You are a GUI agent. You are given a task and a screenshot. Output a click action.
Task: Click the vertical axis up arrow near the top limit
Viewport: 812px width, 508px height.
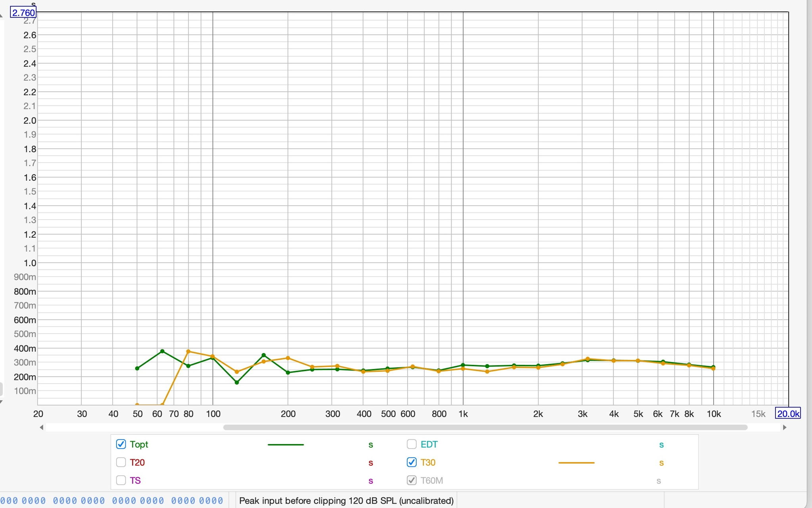tap(2, 15)
